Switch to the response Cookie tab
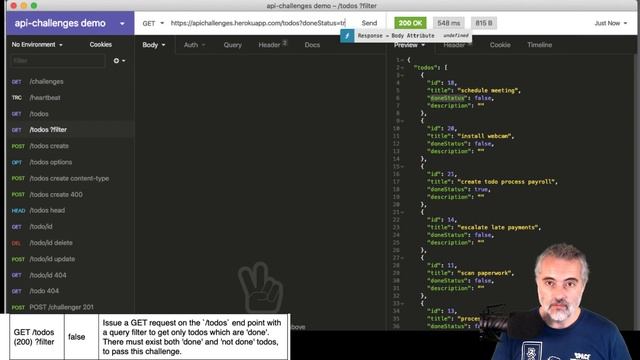 point(500,45)
